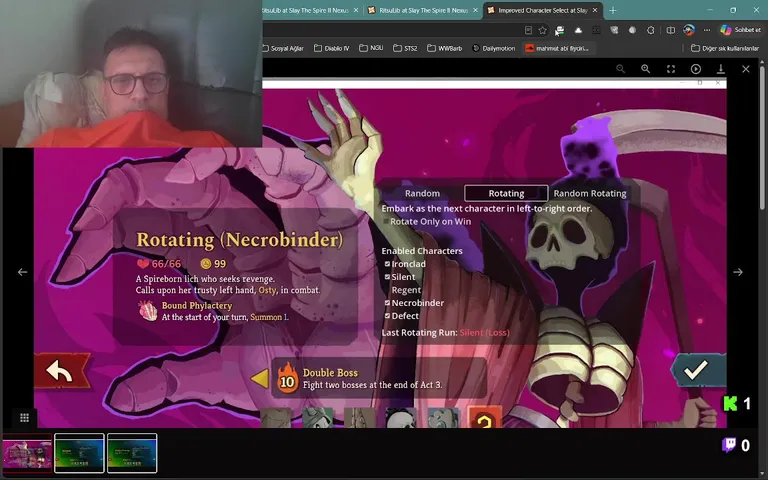The height and width of the screenshot is (480, 768).
Task: Start the slideshow play button
Action: pos(696,69)
